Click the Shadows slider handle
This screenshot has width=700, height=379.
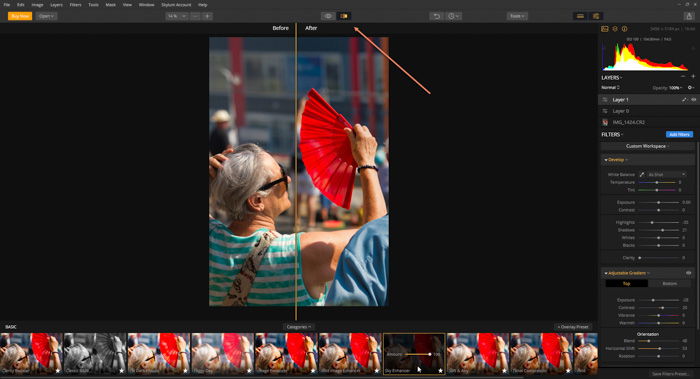click(662, 230)
